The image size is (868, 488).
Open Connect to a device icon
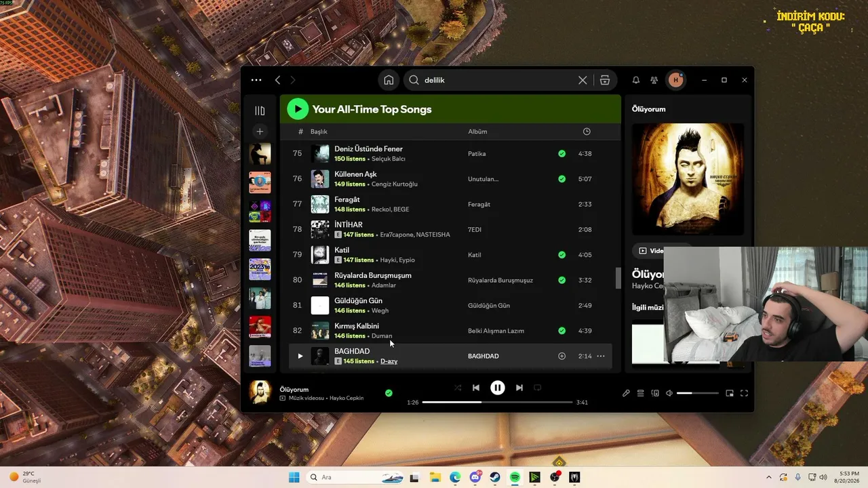(655, 393)
